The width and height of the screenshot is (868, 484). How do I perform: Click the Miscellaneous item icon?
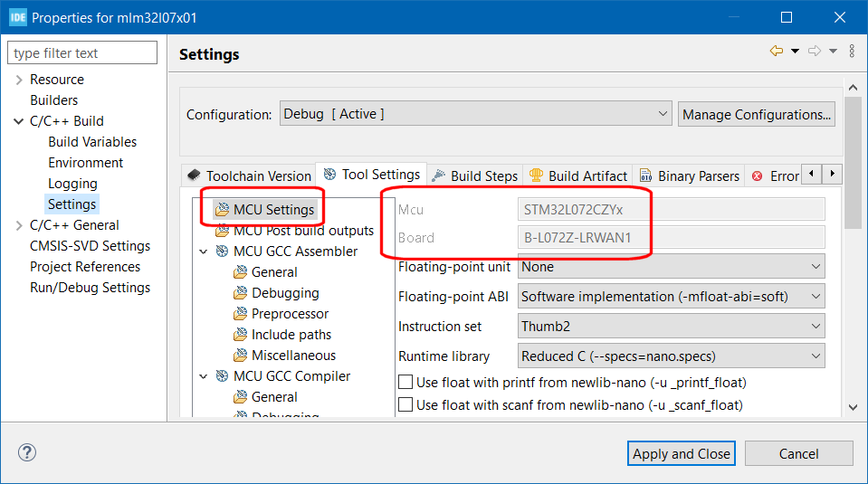240,356
